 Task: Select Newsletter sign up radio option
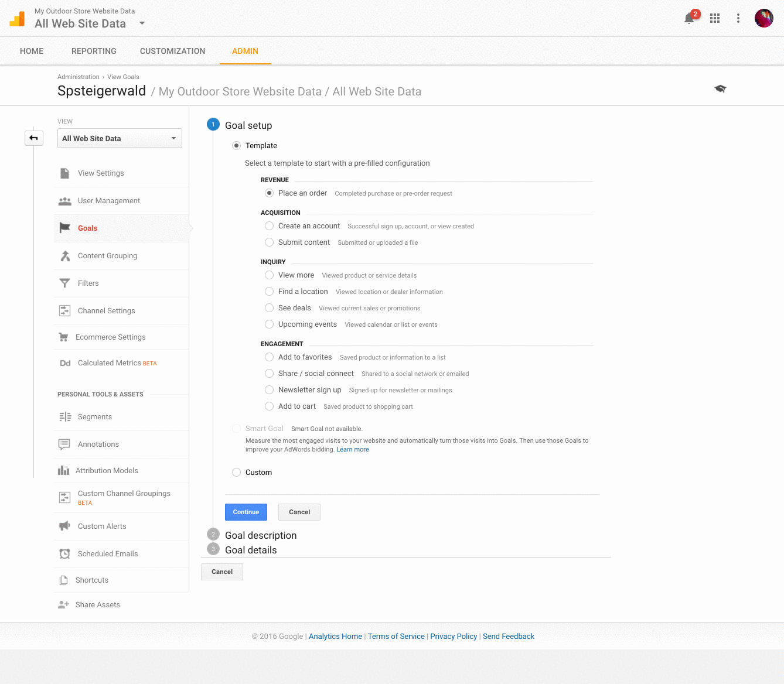click(x=269, y=390)
